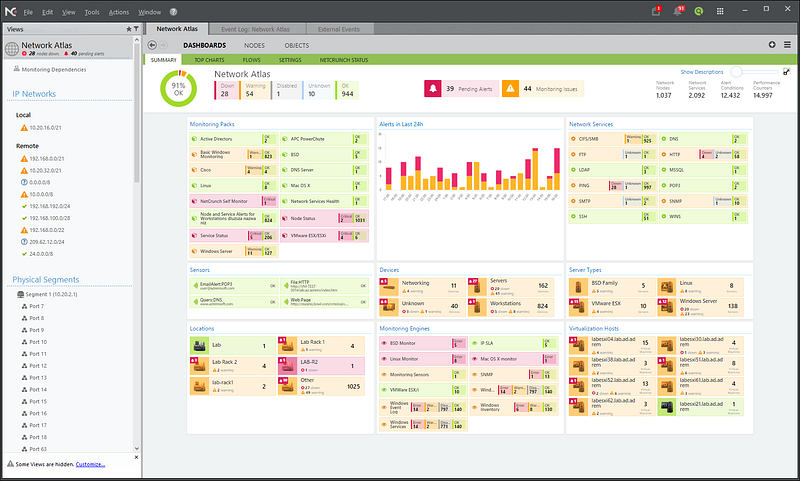The height and width of the screenshot is (481, 800).
Task: Expand Segment 1 (10.20.2.1) tree node
Action: click(x=20, y=294)
